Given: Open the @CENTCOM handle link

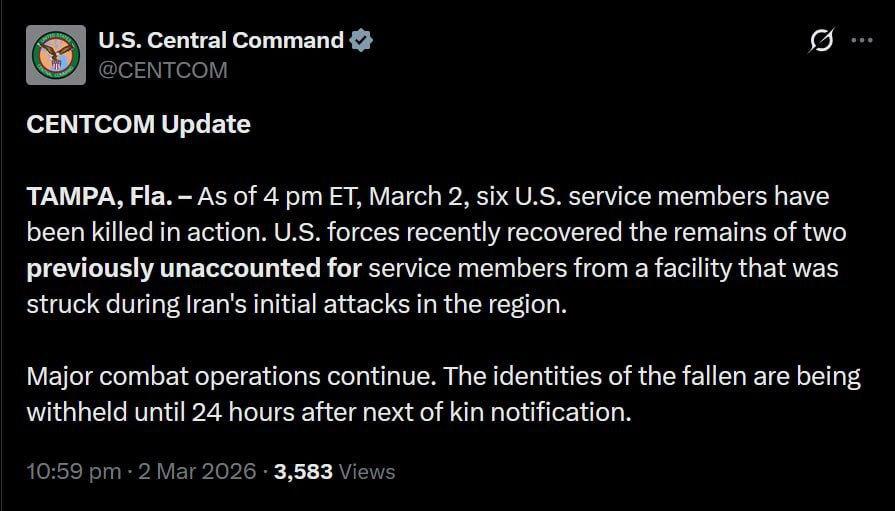Looking at the screenshot, I should pos(162,70).
